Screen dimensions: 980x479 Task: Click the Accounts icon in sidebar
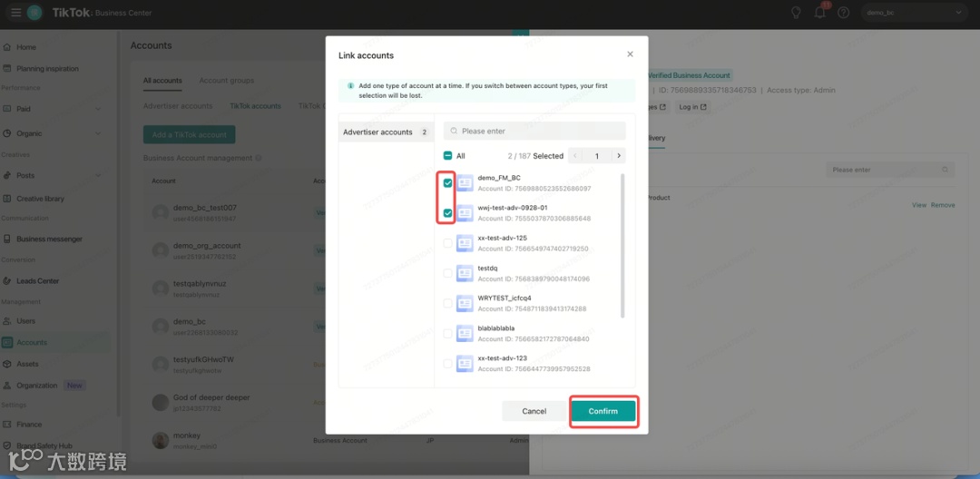click(x=7, y=342)
